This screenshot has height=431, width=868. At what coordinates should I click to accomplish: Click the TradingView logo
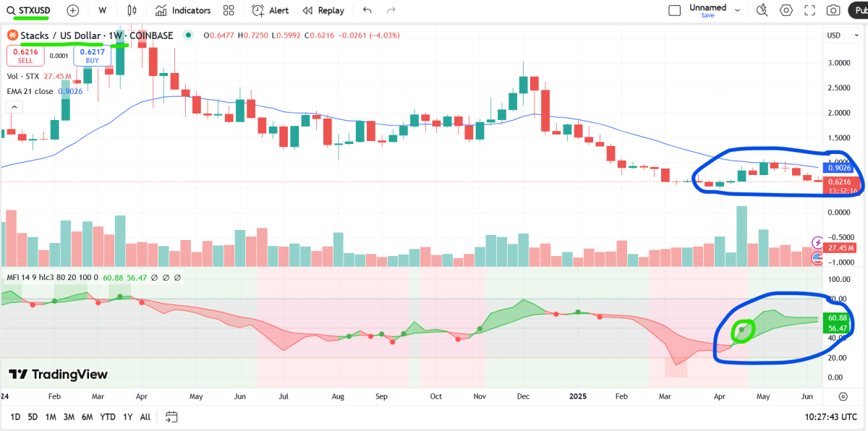(x=59, y=374)
